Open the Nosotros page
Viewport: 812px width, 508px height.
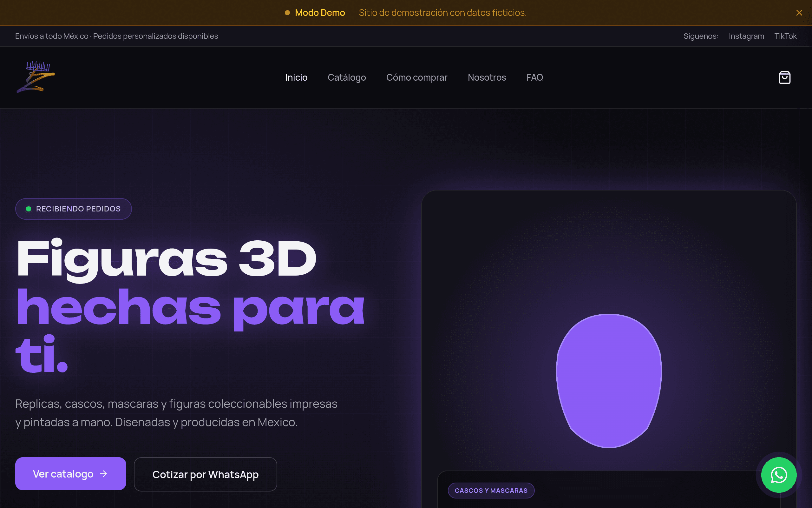coord(487,77)
